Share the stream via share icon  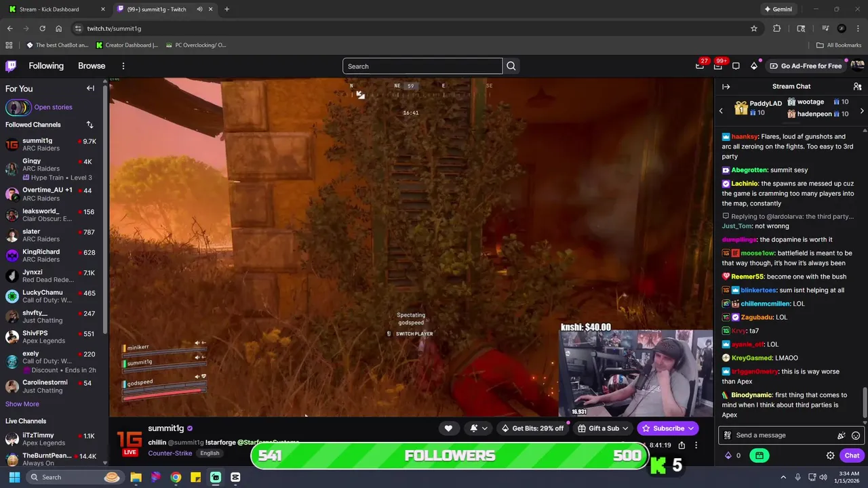[x=682, y=445]
